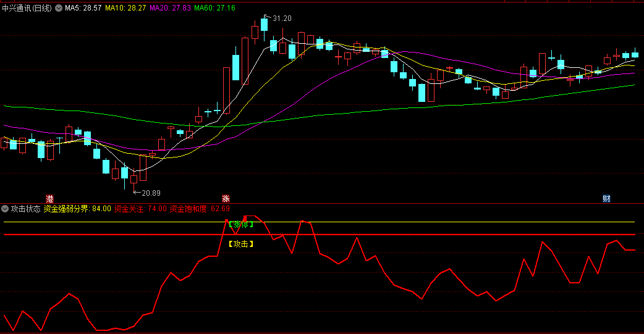Click the 资金强弱分界: 84.00 value
This screenshot has width=644, height=334.
coord(77,209)
